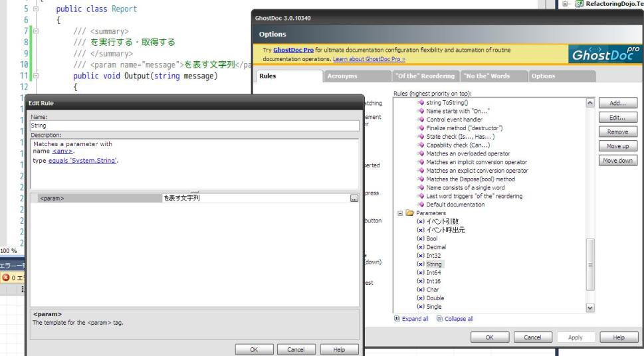The image size is (644, 356).
Task: Select the Single parameter rule
Action: [434, 307]
